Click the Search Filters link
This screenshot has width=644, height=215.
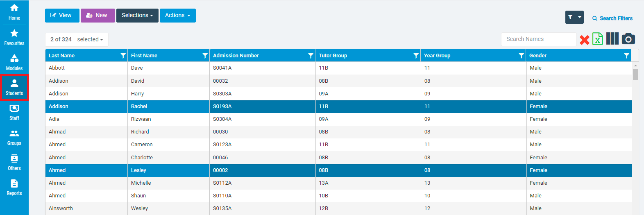pyautogui.click(x=612, y=18)
